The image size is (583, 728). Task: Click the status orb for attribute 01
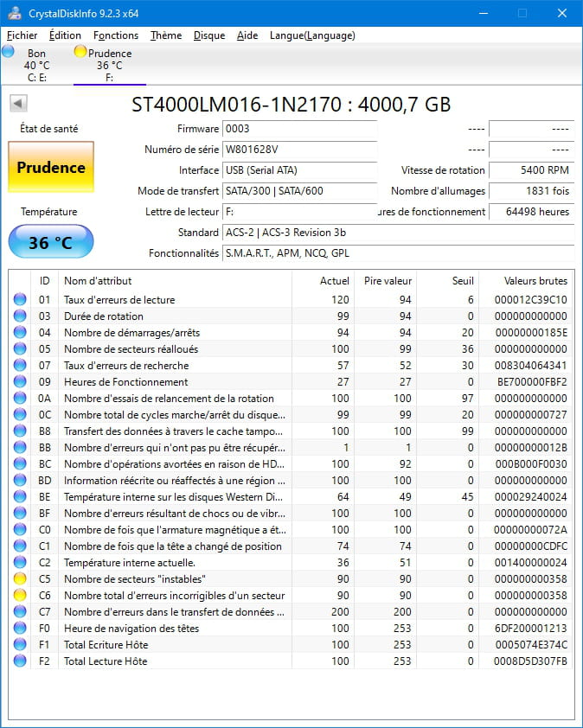tap(20, 299)
